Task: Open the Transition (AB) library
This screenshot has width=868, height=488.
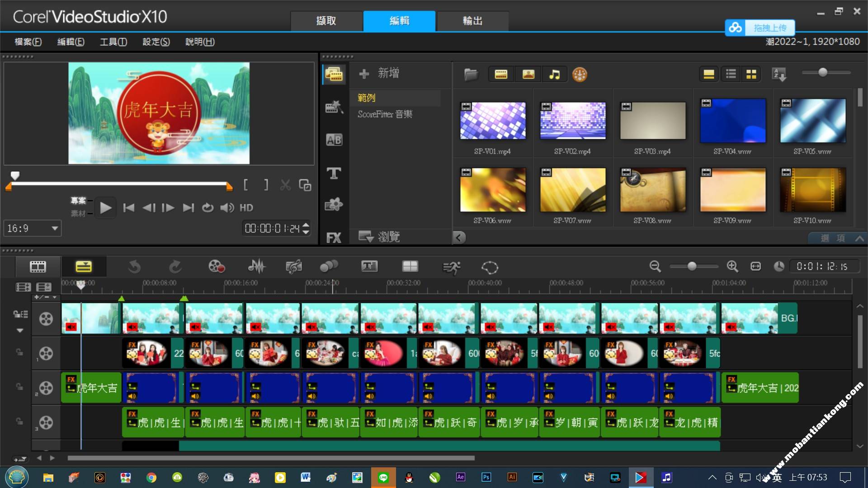Action: click(x=334, y=140)
